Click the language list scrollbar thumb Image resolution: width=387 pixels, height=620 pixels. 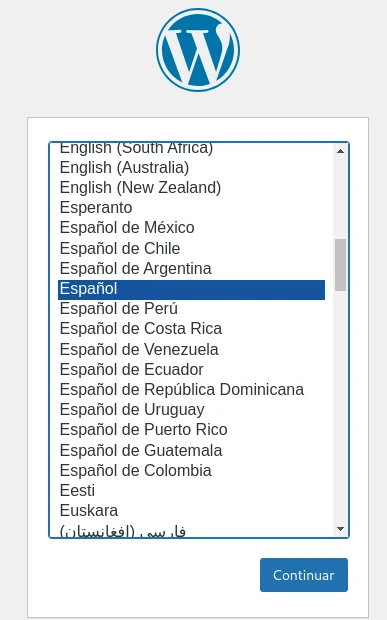(x=340, y=265)
